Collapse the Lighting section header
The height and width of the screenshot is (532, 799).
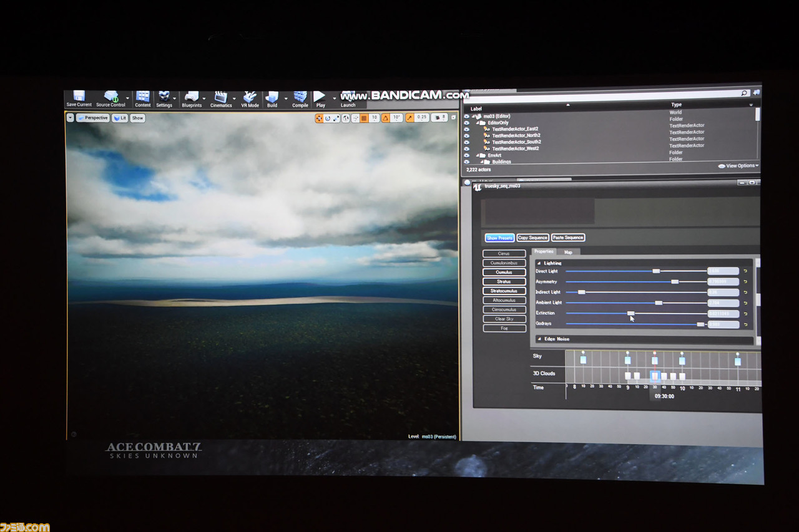tap(643, 263)
